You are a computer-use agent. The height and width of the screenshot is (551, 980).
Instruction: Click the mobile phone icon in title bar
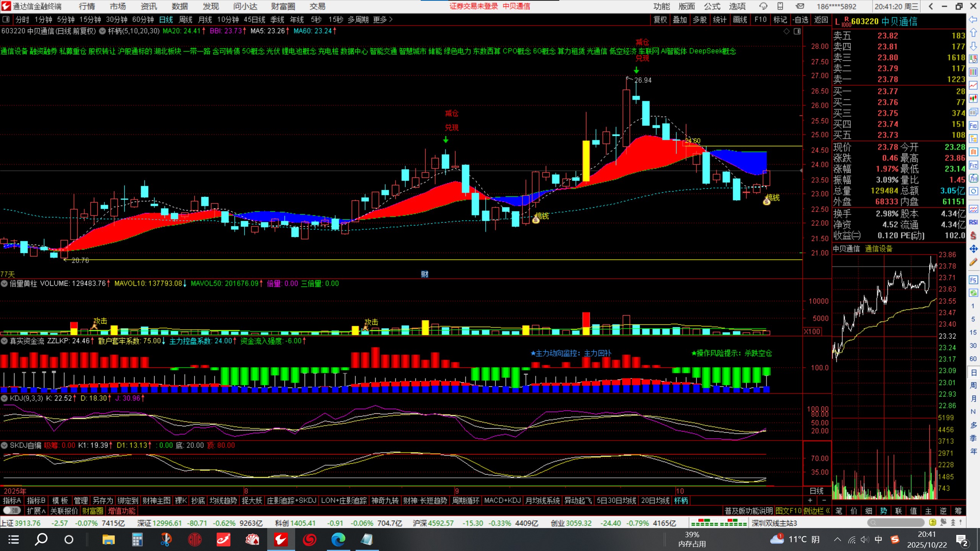tap(780, 6)
